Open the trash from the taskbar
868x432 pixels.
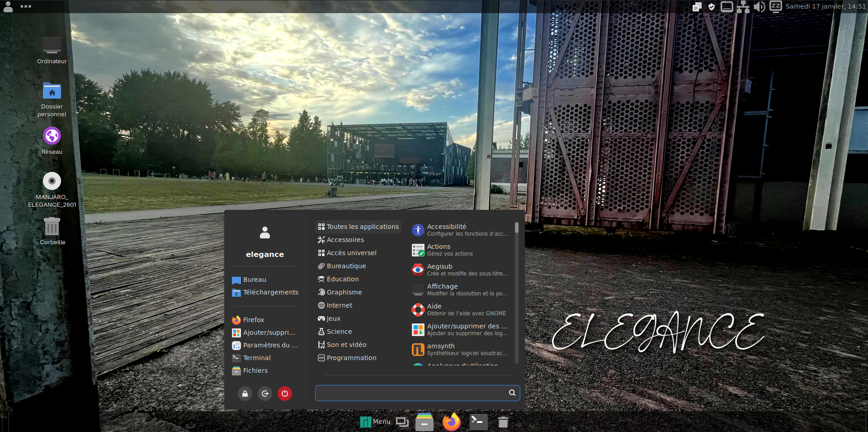pyautogui.click(x=503, y=422)
